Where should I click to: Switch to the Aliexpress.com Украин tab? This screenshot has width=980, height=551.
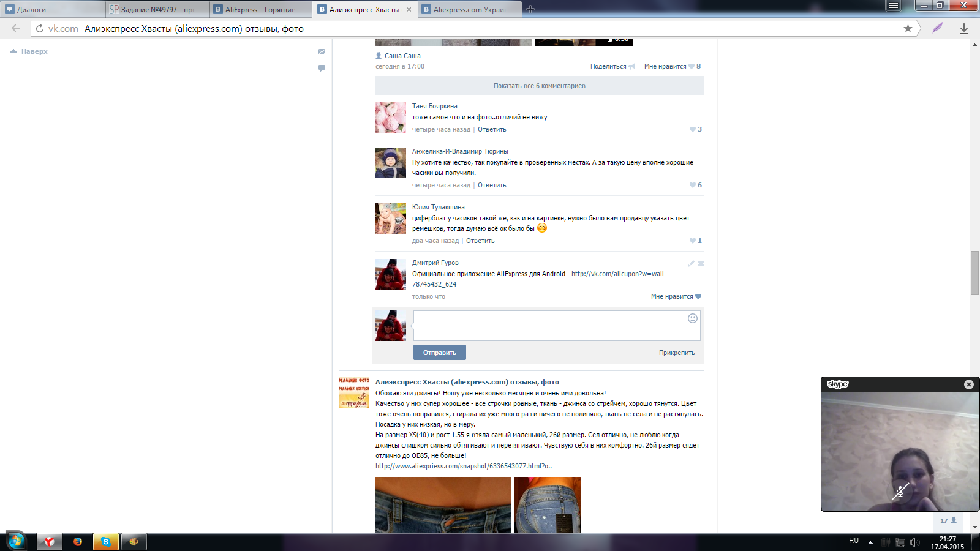tap(470, 9)
